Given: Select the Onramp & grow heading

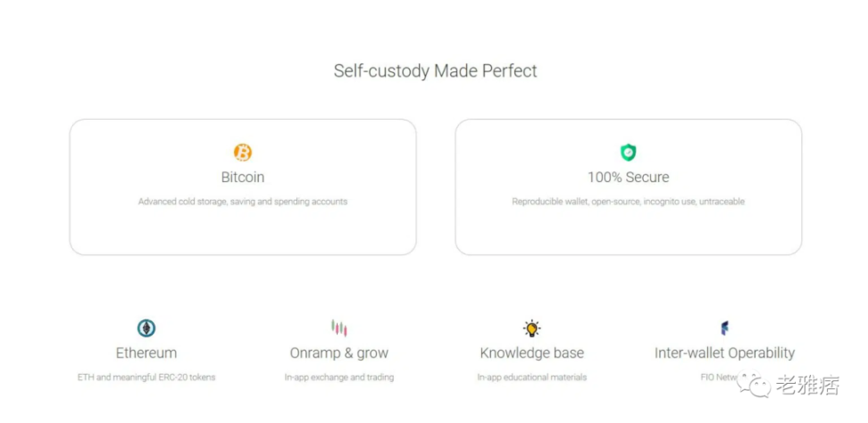Looking at the screenshot, I should tap(339, 352).
